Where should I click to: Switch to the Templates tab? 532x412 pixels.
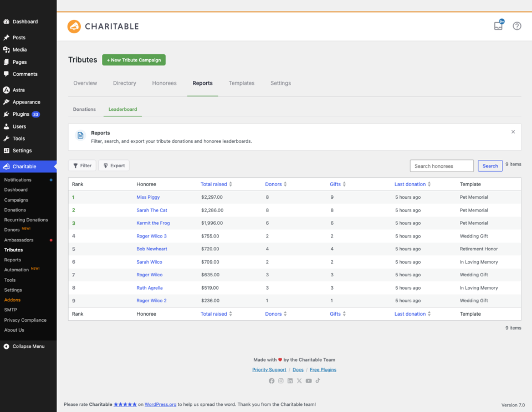242,83
